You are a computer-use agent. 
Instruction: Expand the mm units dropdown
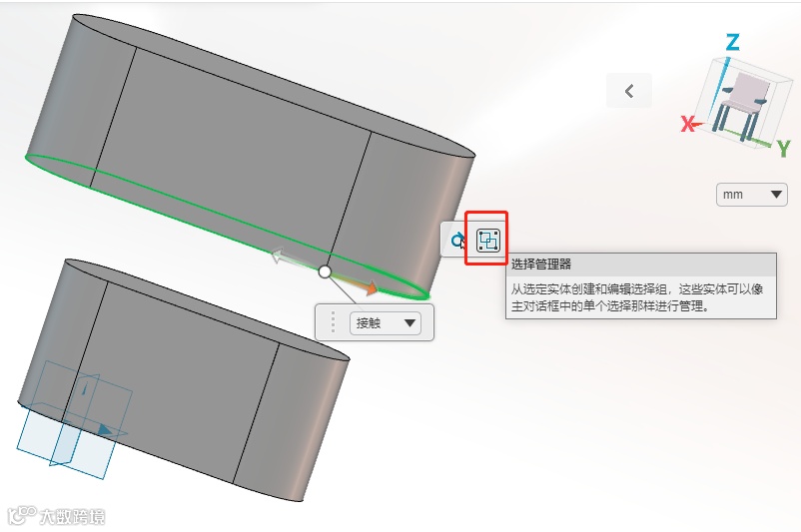(751, 195)
